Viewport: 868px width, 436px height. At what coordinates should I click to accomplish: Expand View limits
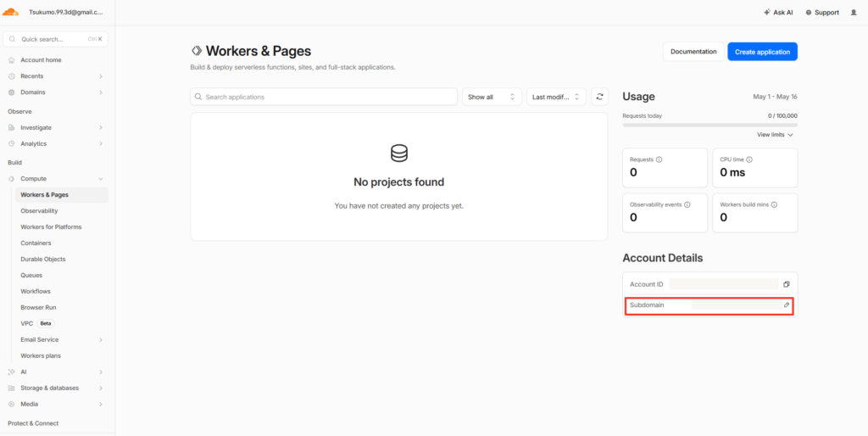click(775, 135)
